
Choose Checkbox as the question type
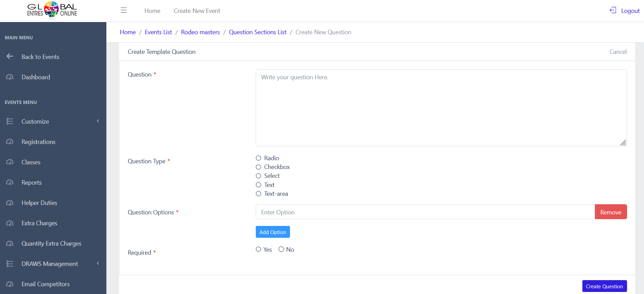click(x=258, y=167)
